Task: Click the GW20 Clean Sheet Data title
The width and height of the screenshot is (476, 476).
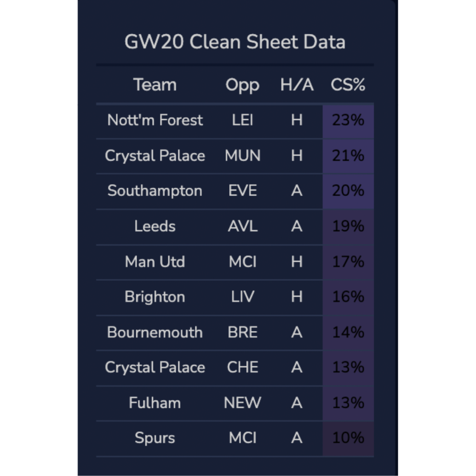Action: point(235,42)
